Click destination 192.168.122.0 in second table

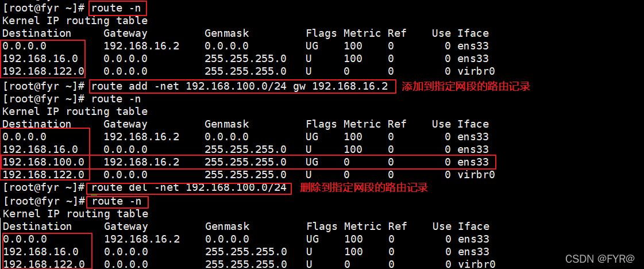pos(44,175)
